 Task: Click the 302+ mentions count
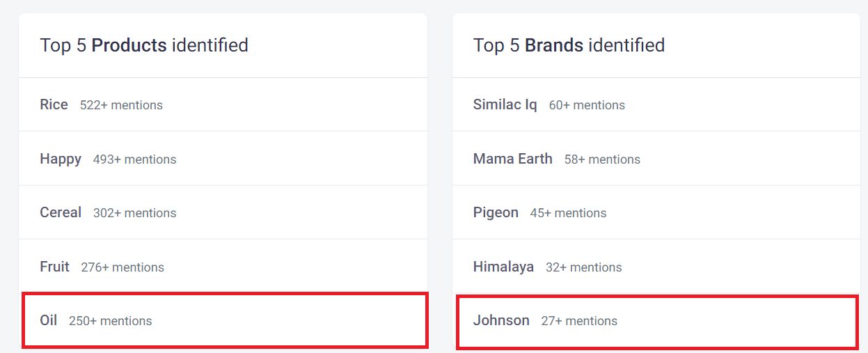(x=134, y=213)
